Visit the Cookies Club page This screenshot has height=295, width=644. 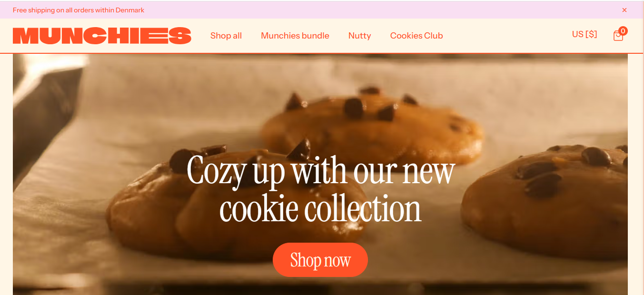point(416,36)
